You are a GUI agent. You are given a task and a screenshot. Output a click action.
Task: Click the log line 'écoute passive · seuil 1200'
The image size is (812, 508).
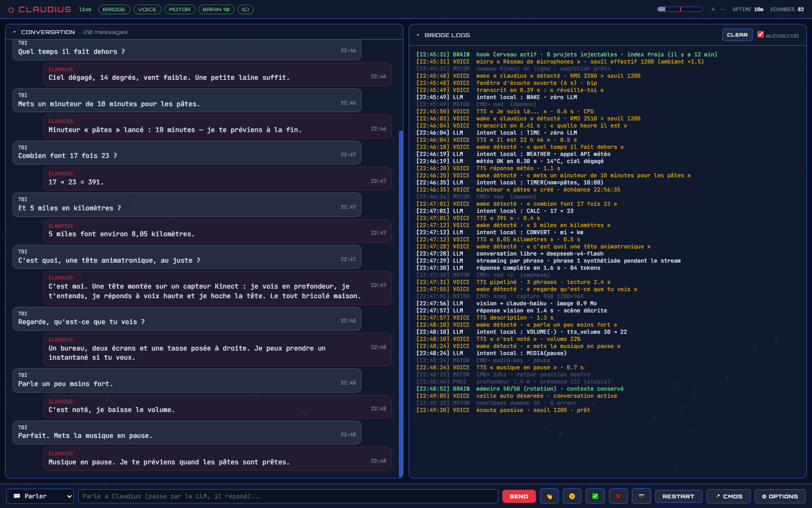503,410
